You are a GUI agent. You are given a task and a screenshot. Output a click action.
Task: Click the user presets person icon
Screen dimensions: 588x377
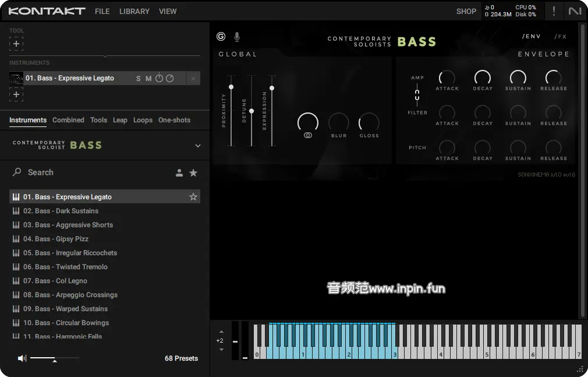click(x=179, y=172)
